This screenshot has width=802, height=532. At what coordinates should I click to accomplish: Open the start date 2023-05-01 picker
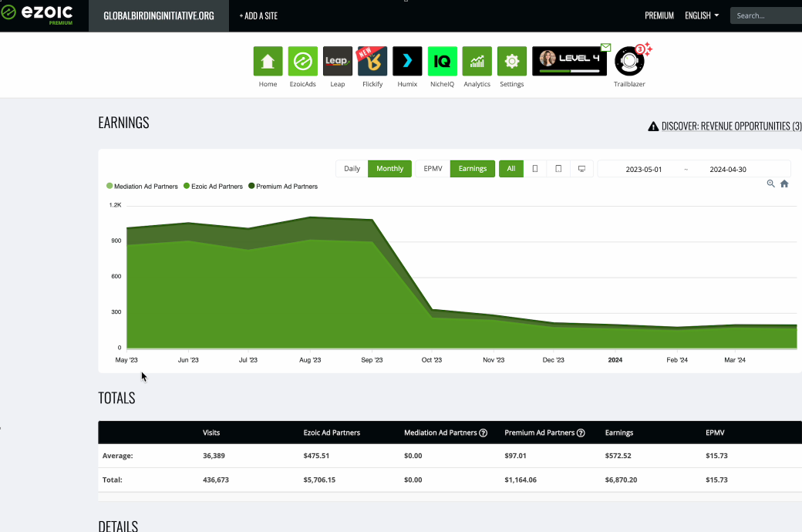[x=643, y=170]
